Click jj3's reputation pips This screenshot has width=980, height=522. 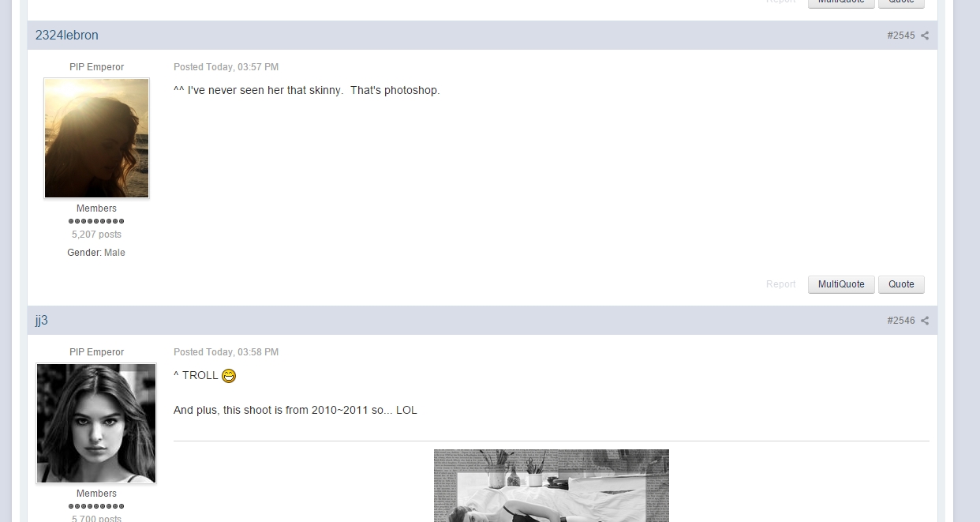click(x=96, y=506)
